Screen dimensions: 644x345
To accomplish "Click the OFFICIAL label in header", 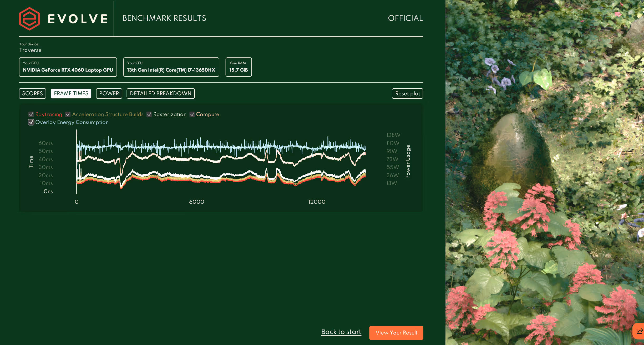I will click(405, 18).
